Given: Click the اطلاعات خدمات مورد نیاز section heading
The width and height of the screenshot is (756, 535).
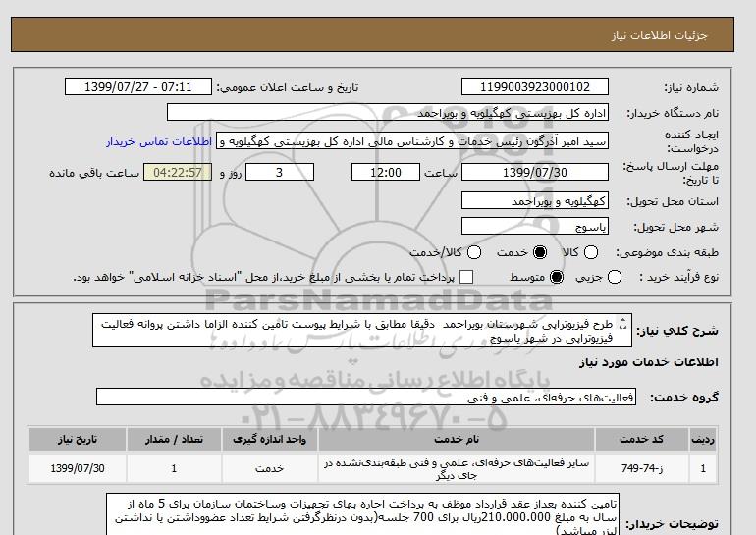Looking at the screenshot, I should pos(648,362).
